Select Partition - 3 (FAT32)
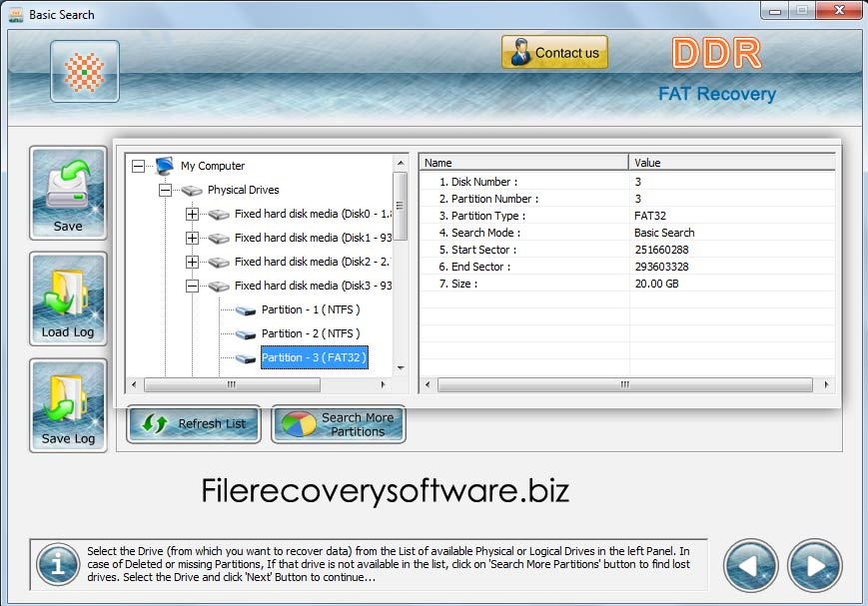Viewport: 868px width, 606px height. coord(314,357)
